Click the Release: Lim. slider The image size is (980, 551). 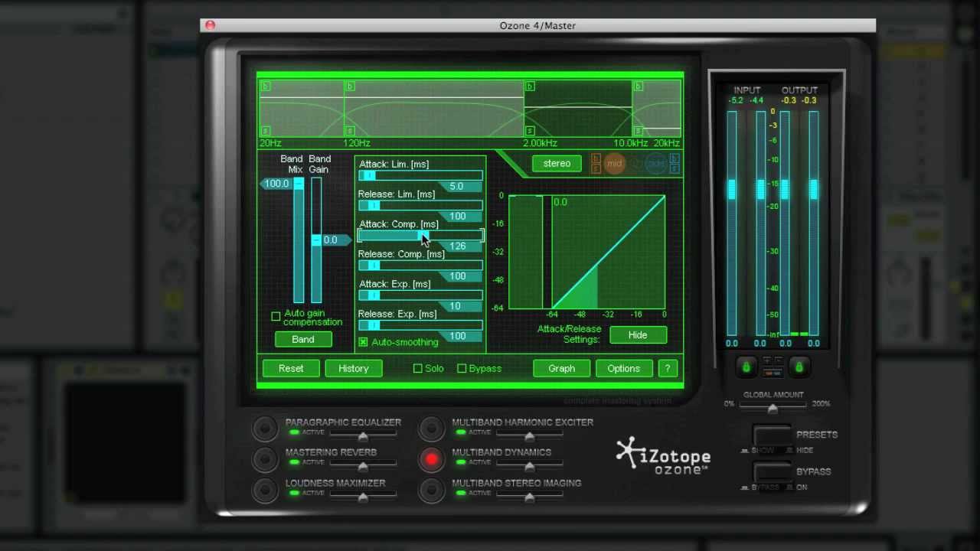pos(420,205)
